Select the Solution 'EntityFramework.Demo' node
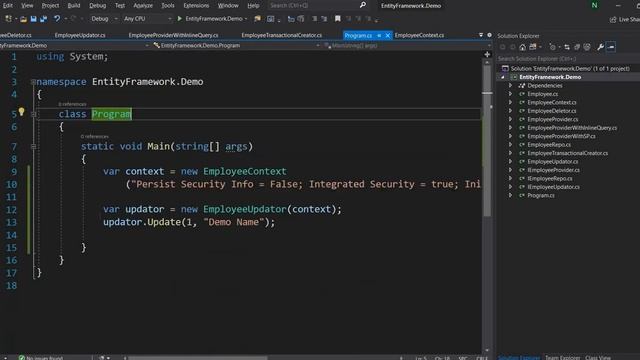The image size is (640, 360). click(x=570, y=69)
